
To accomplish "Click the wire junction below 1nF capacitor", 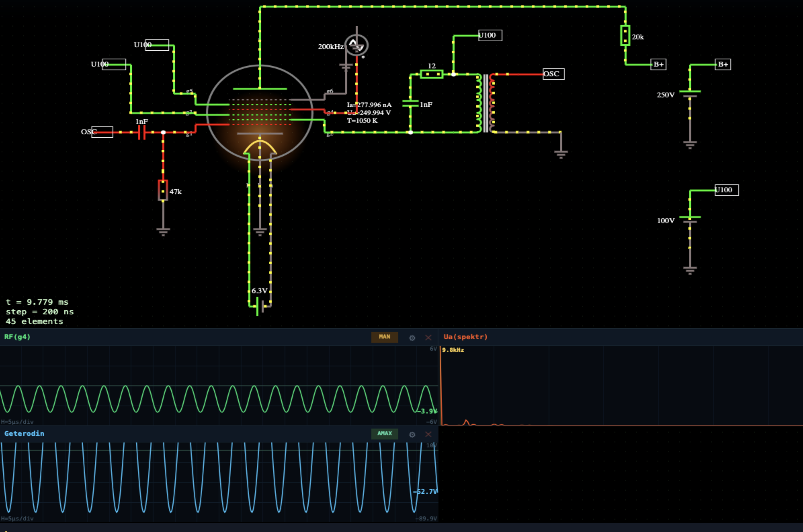I will pyautogui.click(x=410, y=132).
